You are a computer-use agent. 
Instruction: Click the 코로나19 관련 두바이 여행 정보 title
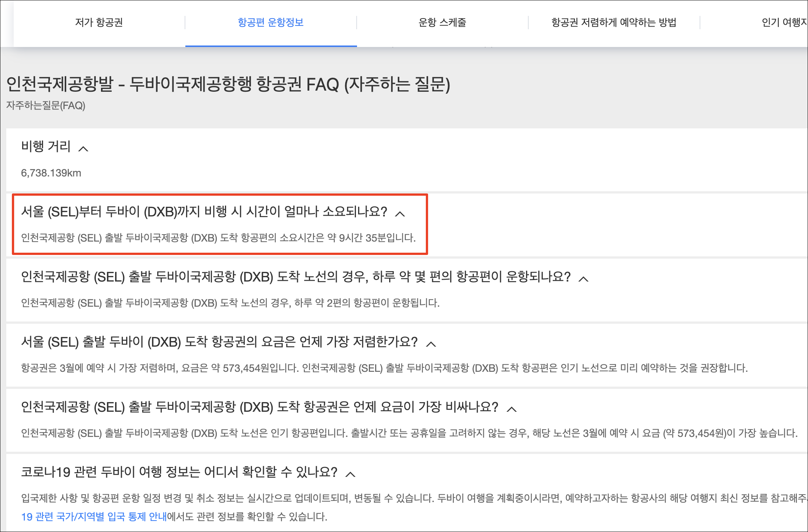(179, 472)
